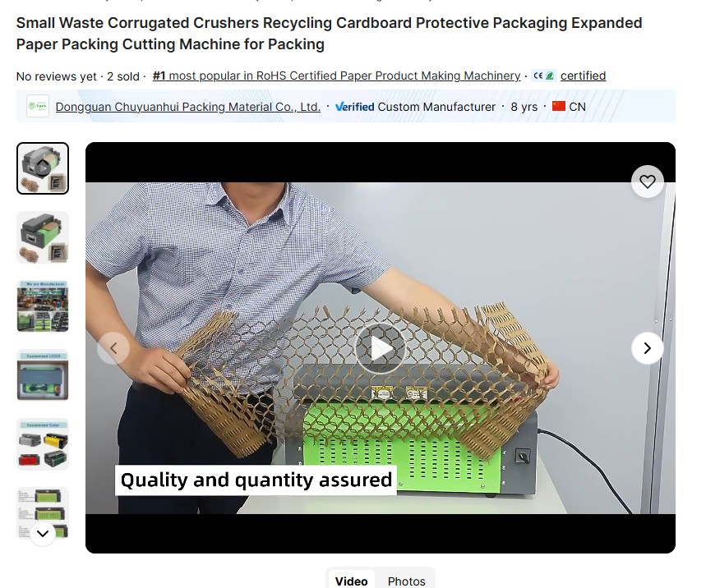Go to next media with right arrow
The height and width of the screenshot is (588, 706).
pyautogui.click(x=647, y=348)
